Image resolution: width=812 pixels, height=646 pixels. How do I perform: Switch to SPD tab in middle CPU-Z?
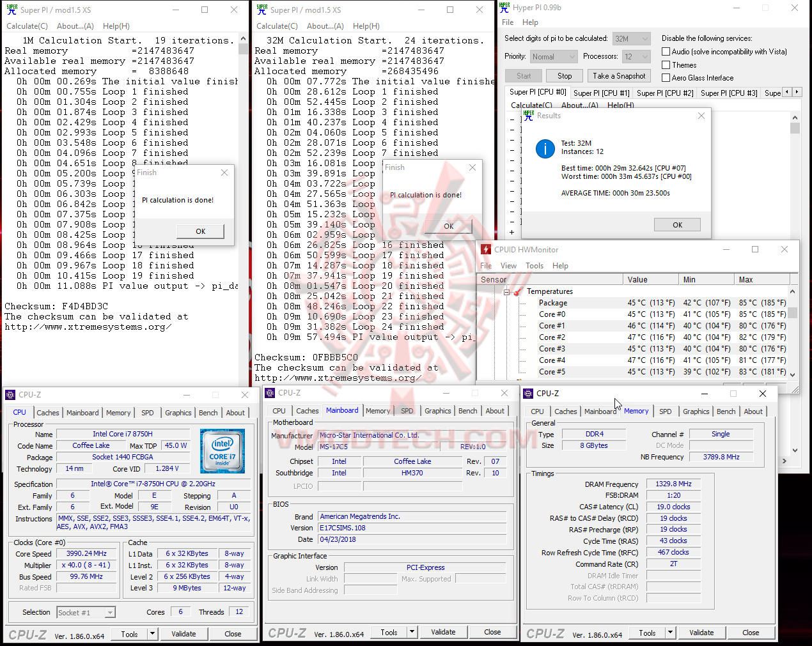coord(407,411)
